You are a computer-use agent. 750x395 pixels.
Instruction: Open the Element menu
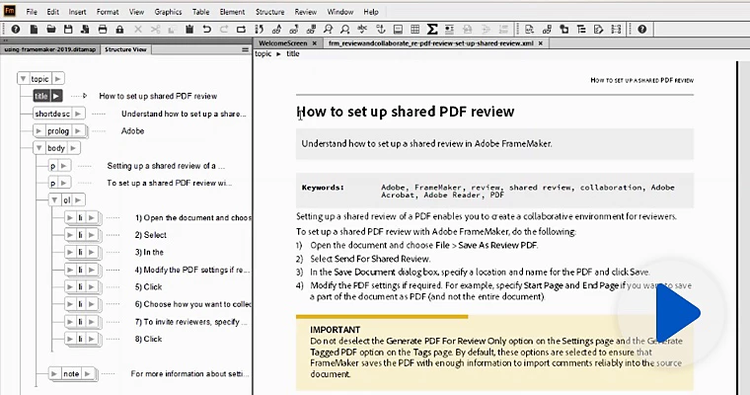pyautogui.click(x=232, y=12)
